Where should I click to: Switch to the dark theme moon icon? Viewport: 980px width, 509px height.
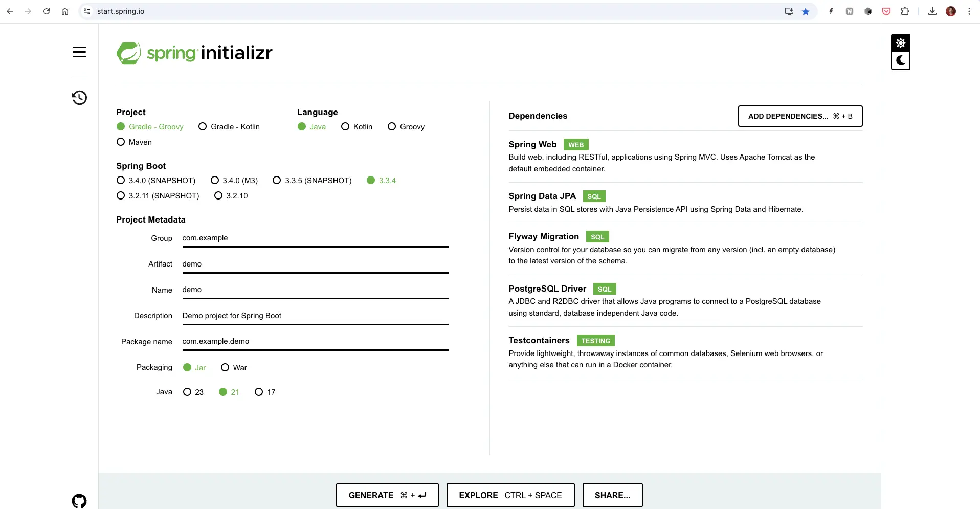pos(901,61)
